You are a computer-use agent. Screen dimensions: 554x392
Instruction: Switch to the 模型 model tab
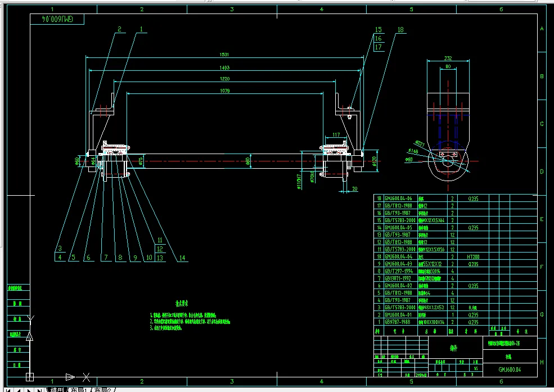coord(57,390)
